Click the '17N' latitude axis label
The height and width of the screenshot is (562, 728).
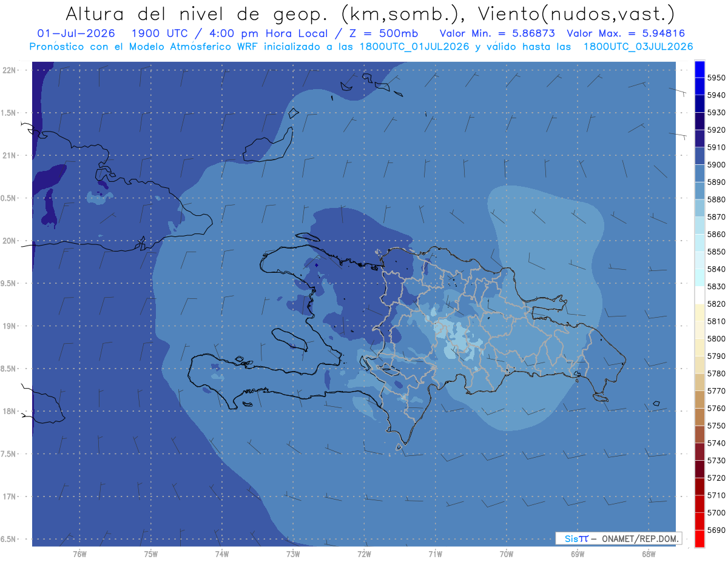8,497
